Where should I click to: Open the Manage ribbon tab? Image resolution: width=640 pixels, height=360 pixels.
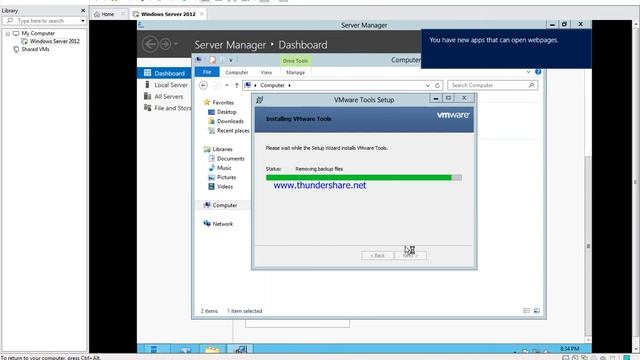[x=295, y=72]
